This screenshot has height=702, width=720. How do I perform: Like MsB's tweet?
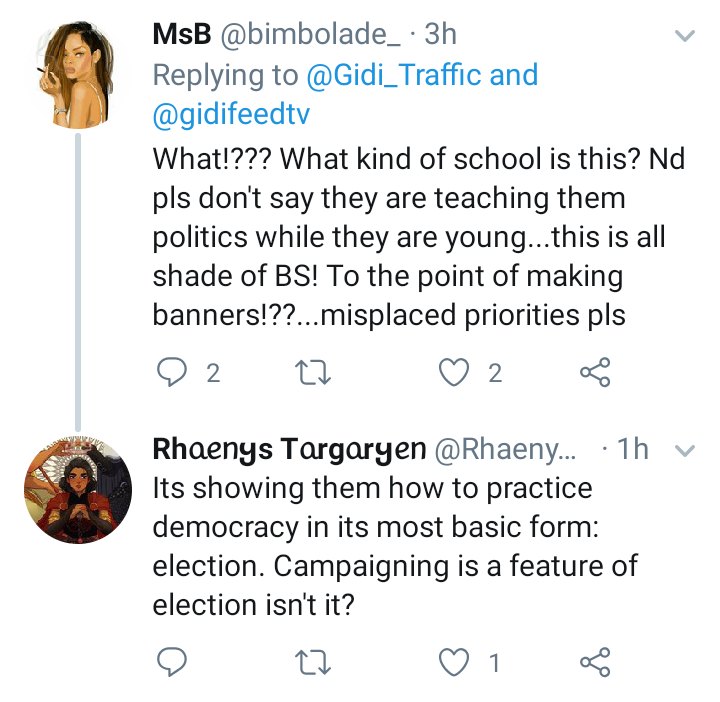(455, 374)
